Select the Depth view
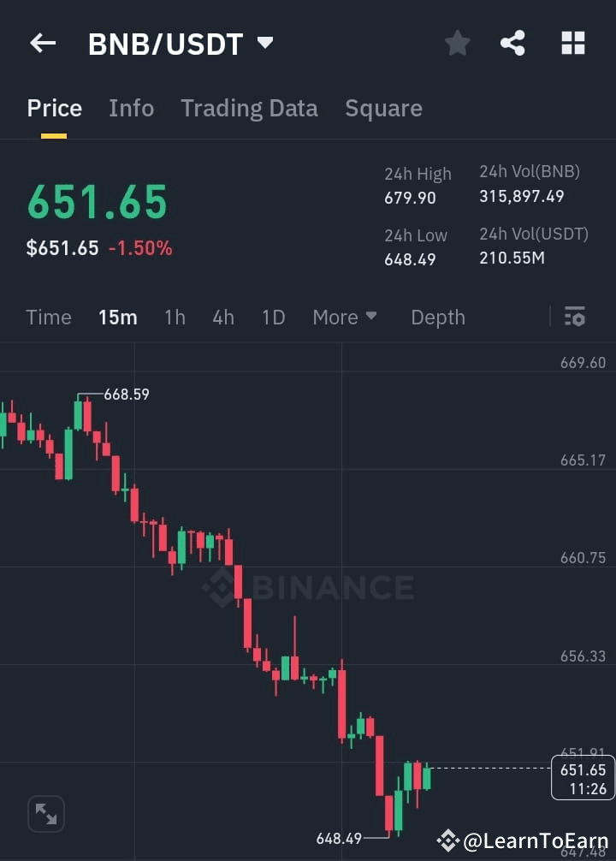Viewport: 616px width, 861px height. (x=438, y=317)
